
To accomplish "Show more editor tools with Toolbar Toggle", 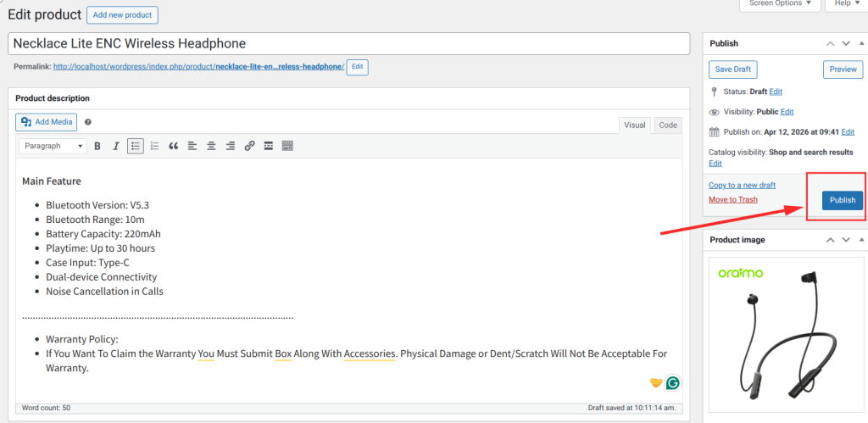I will click(287, 146).
